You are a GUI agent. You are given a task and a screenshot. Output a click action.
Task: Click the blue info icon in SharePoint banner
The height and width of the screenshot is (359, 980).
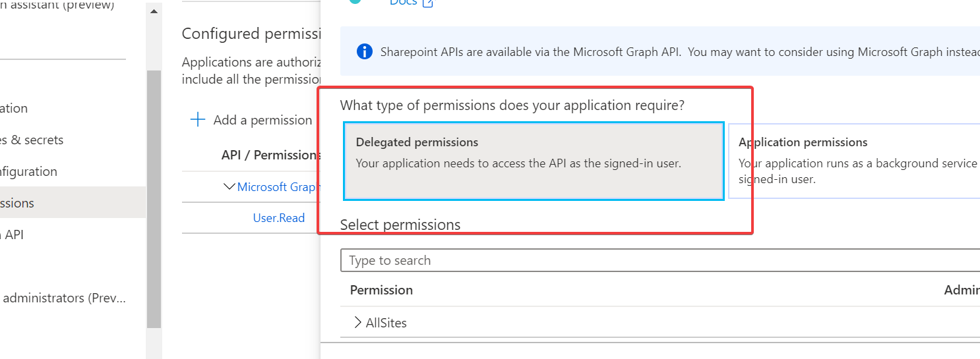(364, 52)
